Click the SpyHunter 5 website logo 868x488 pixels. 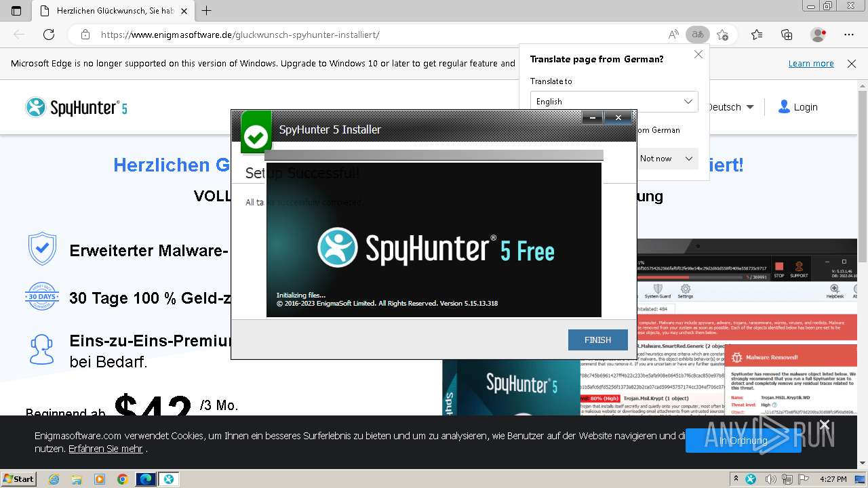76,107
